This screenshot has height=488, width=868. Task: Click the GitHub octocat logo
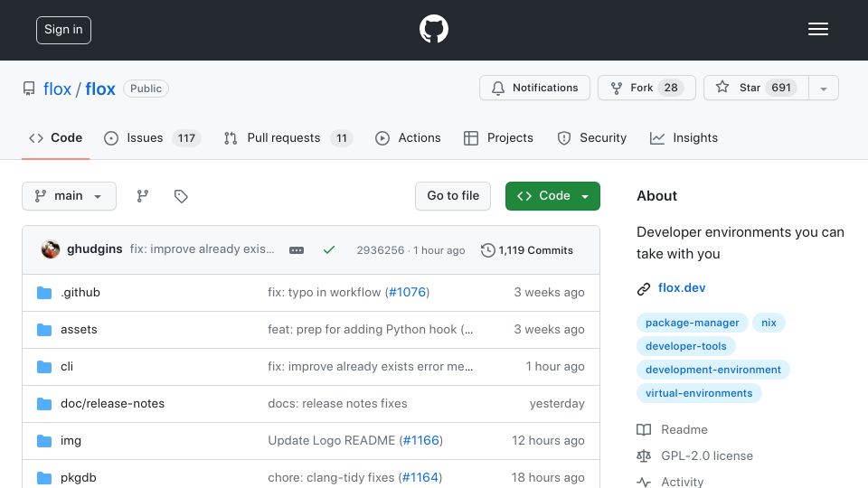coord(433,29)
